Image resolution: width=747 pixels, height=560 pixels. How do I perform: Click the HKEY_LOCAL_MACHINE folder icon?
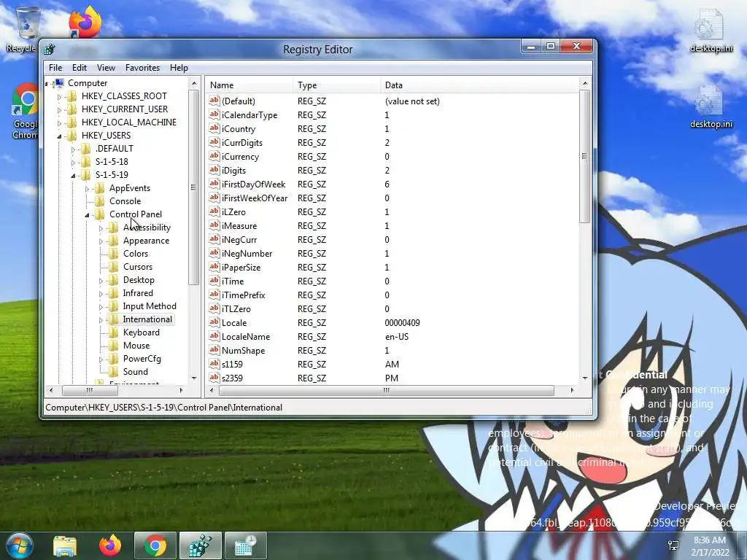coord(72,122)
